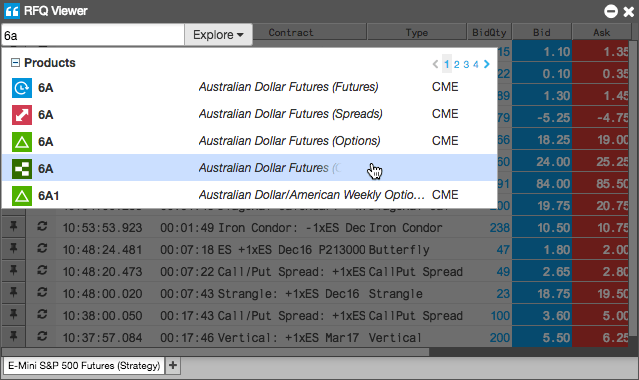
Task: Refresh the 10:48:20.473 Call/Put Spread row
Action: [x=42, y=271]
